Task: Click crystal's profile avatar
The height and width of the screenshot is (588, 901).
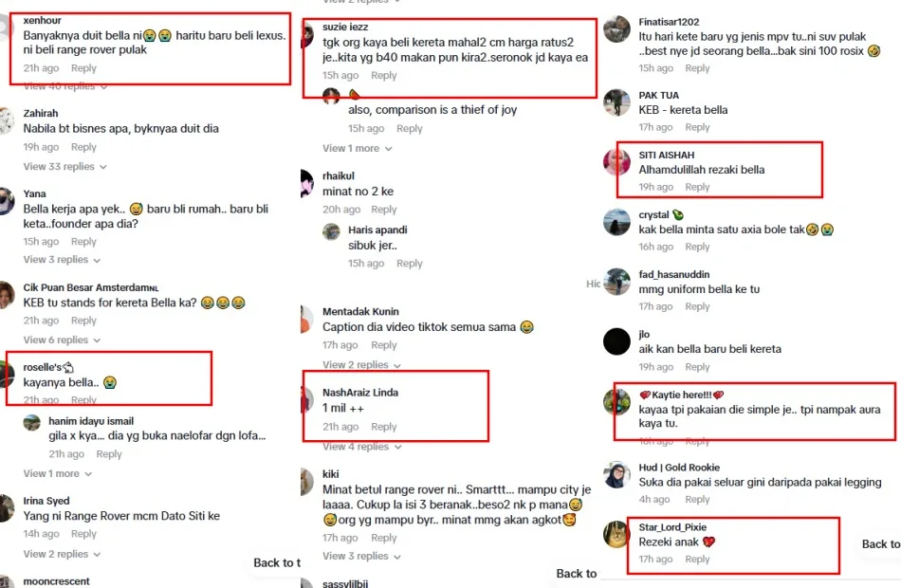Action: tap(616, 222)
